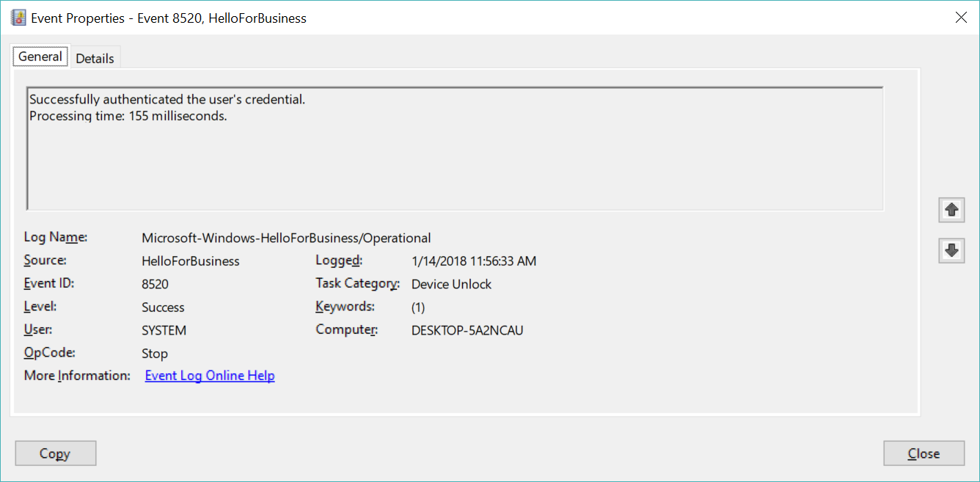Screen dimensions: 980x482
Task: Open the Details tab
Action: [95, 58]
